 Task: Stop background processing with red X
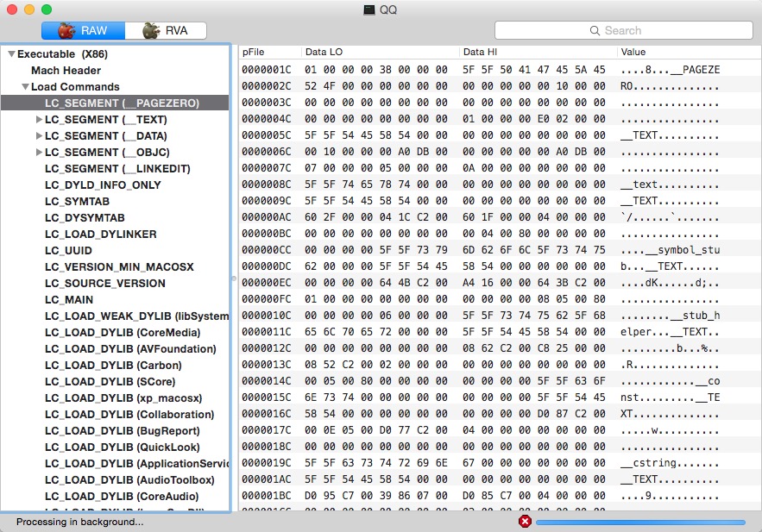pos(525,522)
